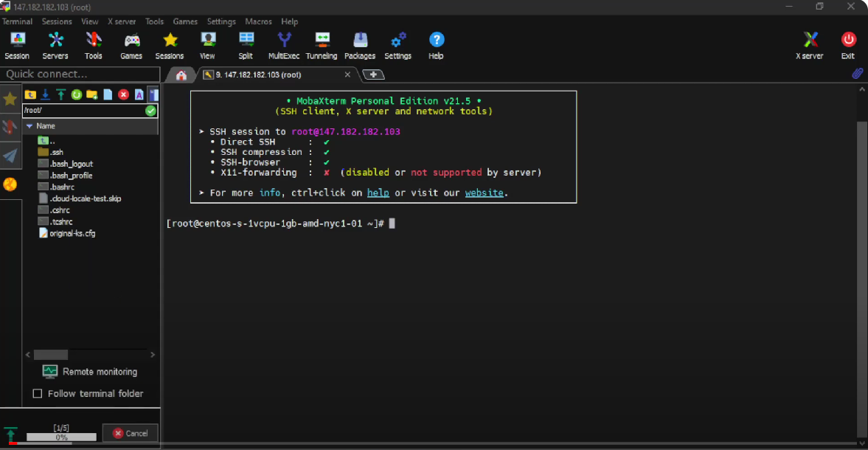
Task: Select the .tcshrc file
Action: tap(55, 222)
